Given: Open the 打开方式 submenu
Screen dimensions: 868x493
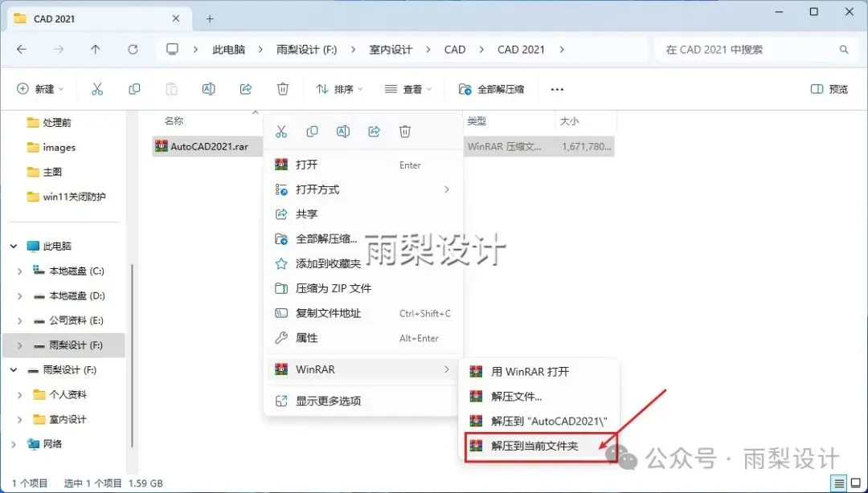Looking at the screenshot, I should pyautogui.click(x=363, y=189).
